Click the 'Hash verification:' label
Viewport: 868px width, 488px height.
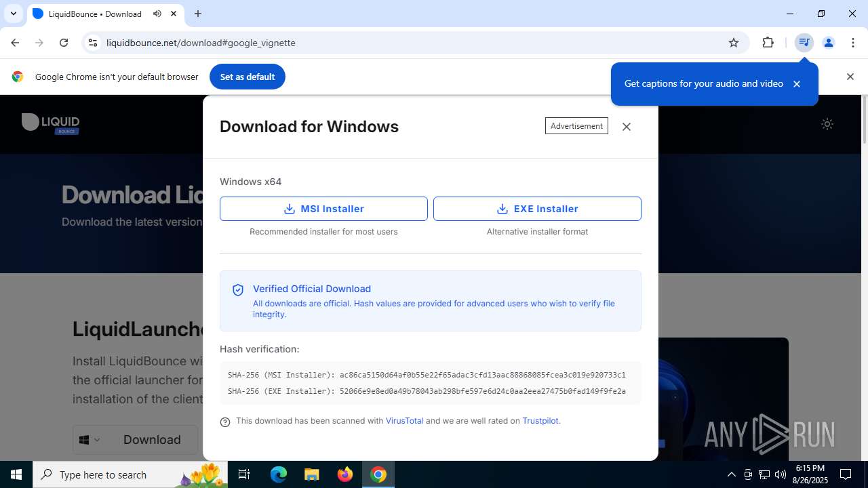coord(259,349)
